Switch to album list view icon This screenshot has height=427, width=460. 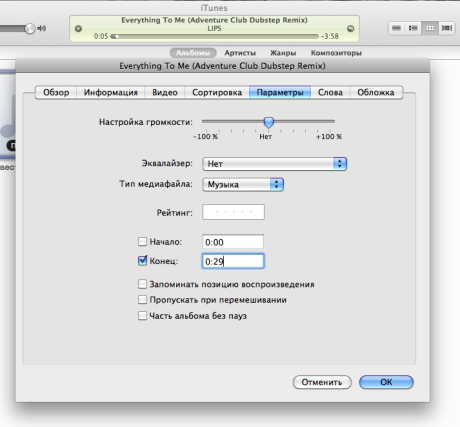[x=413, y=28]
